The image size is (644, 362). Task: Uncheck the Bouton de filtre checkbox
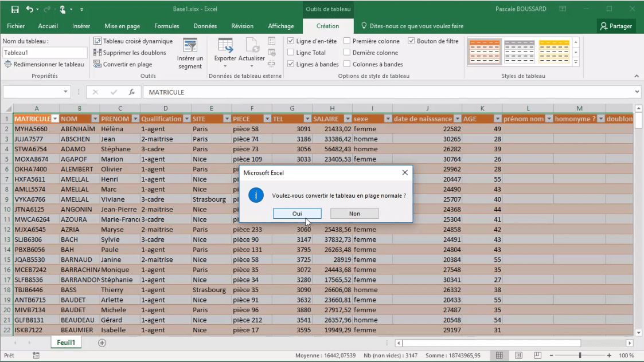tap(411, 41)
